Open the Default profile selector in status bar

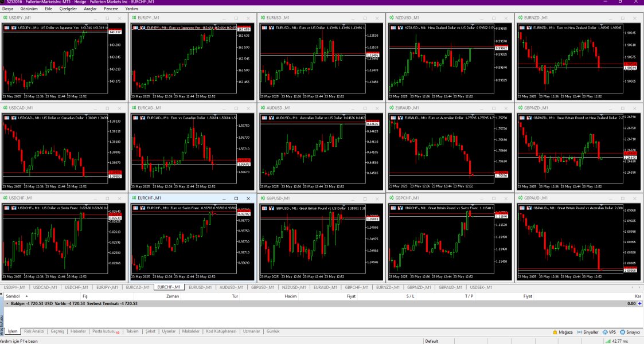click(x=432, y=341)
